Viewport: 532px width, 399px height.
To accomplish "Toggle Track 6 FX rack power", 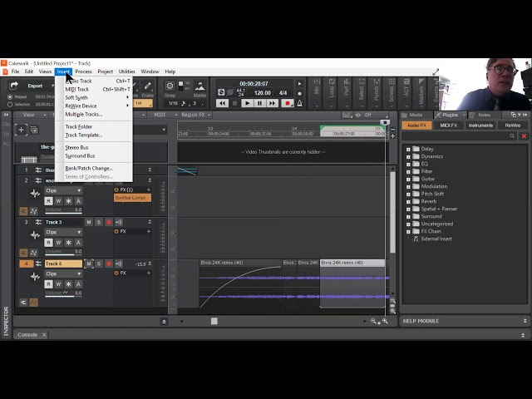I will coord(116,273).
